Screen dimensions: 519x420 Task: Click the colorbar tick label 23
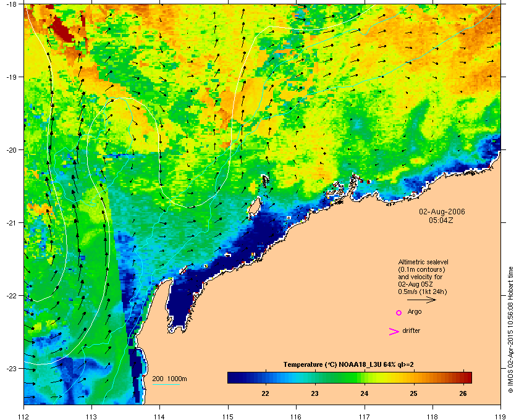(x=314, y=393)
